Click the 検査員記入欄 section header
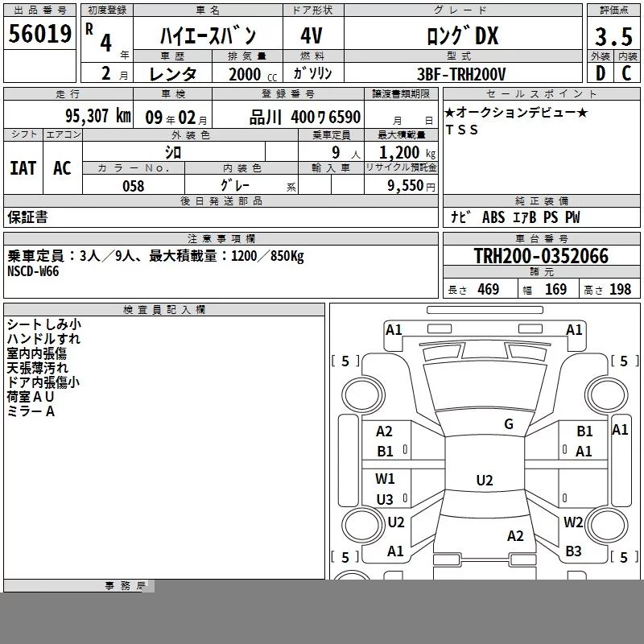The height and width of the screenshot is (644, 644). click(164, 310)
